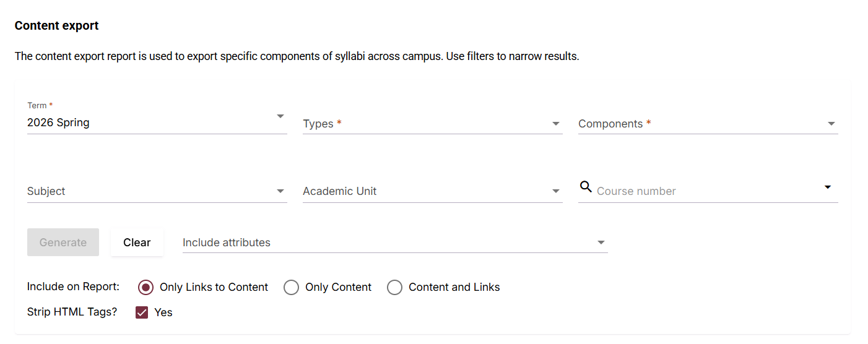Open the Term dropdown arrow

(280, 116)
